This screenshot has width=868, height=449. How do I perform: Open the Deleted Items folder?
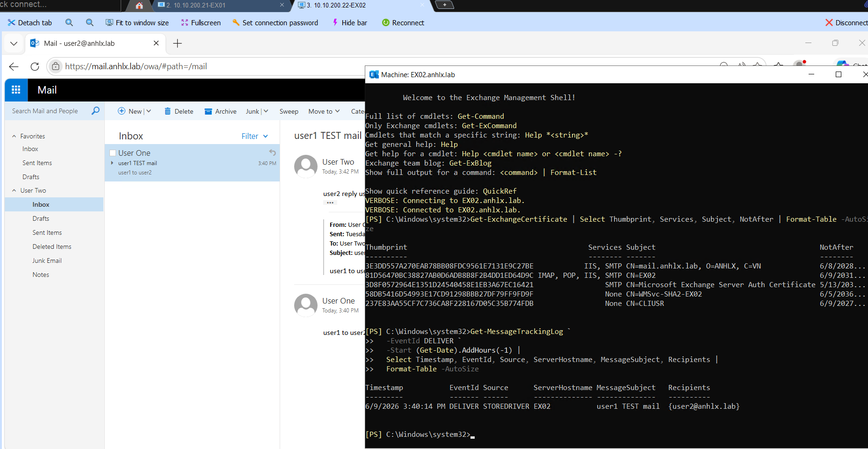pos(52,246)
